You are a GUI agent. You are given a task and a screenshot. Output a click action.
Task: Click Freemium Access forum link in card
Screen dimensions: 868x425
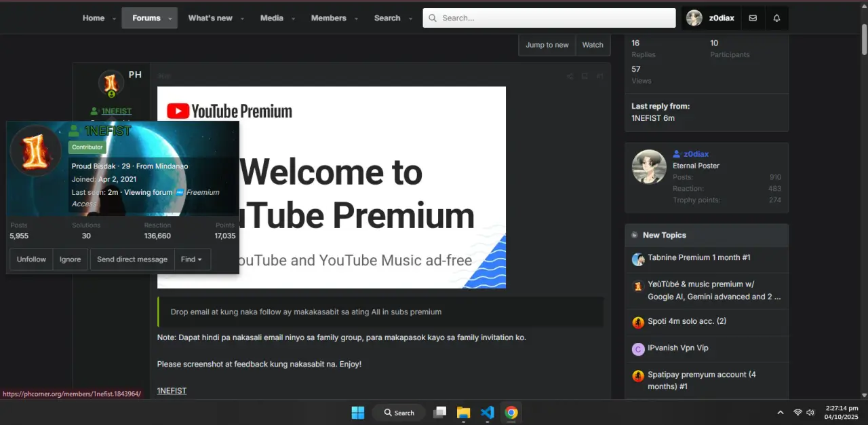point(202,192)
